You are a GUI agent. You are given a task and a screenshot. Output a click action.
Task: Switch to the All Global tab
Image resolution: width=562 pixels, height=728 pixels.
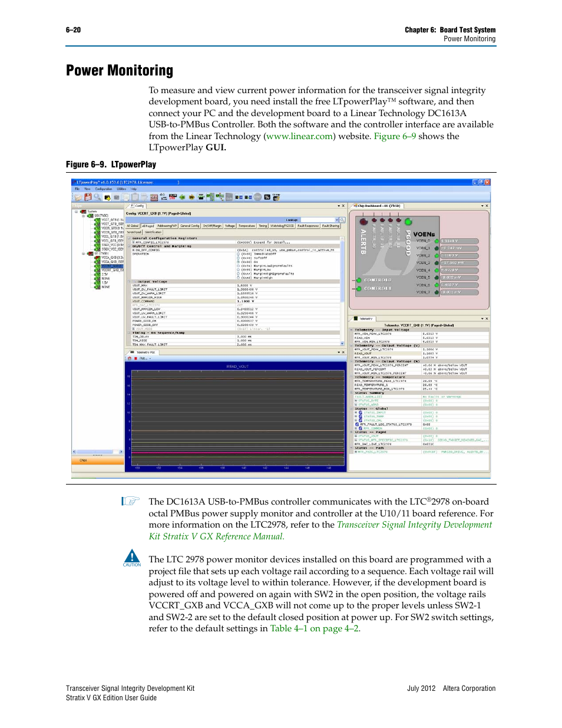133,226
